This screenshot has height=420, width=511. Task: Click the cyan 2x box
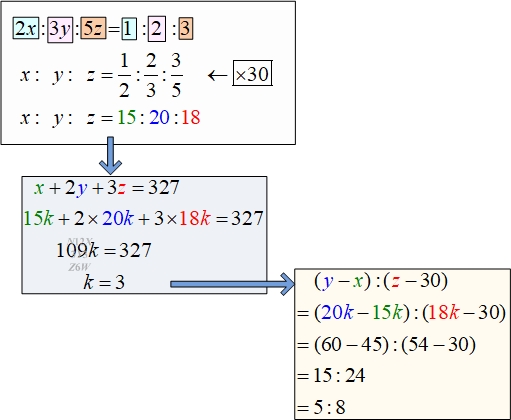(x=26, y=29)
